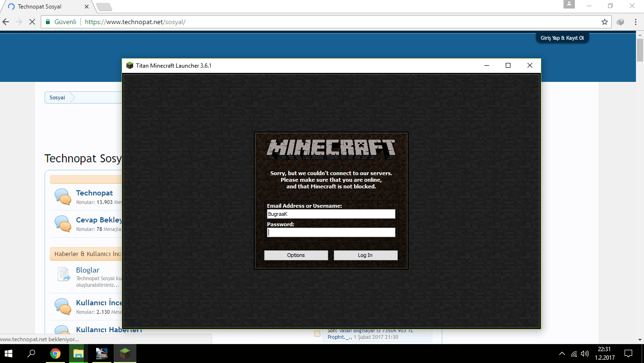The image size is (644, 363).
Task: Open a new Chrome tab
Action: point(104,7)
